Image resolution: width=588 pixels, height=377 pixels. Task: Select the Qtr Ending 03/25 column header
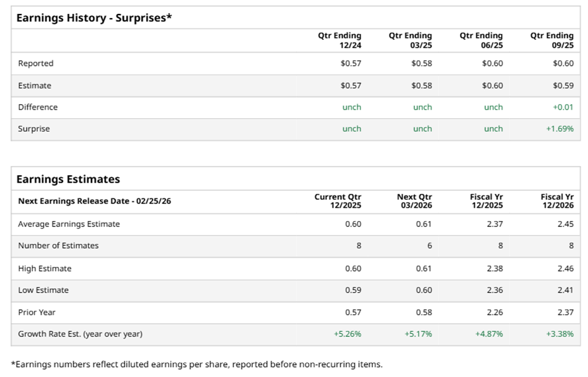pos(410,40)
